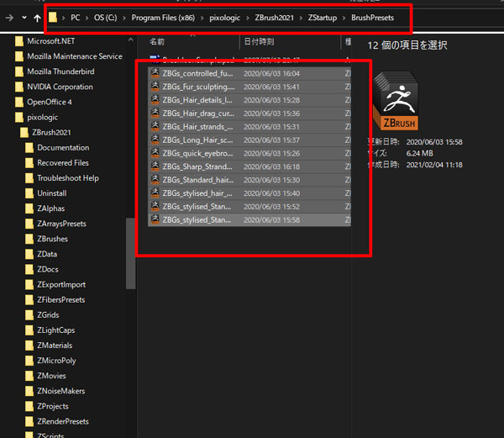Open OpenOffice 4 folder in tree
Screen dimensions: 504x438
[50, 103]
